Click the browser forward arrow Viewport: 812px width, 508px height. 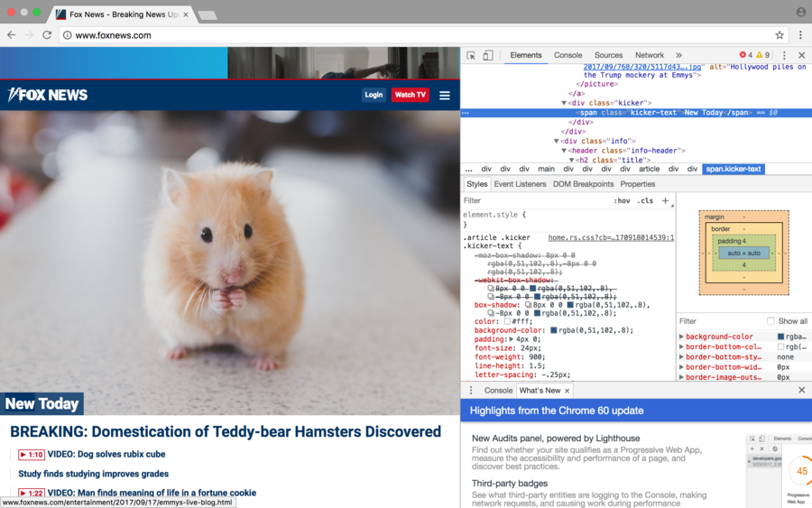[x=29, y=35]
